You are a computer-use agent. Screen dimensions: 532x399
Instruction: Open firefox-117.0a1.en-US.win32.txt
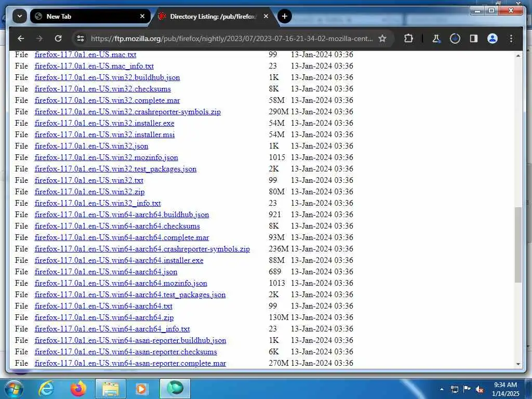coord(89,180)
